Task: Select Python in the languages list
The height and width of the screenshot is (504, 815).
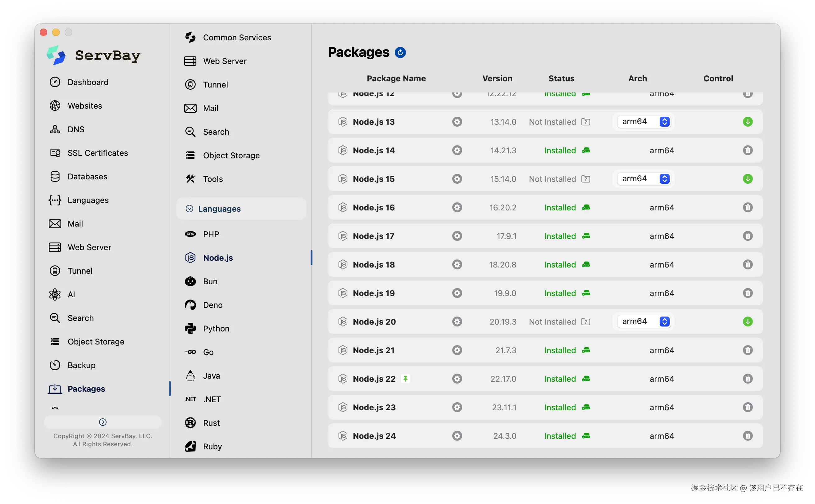Action: (x=216, y=329)
